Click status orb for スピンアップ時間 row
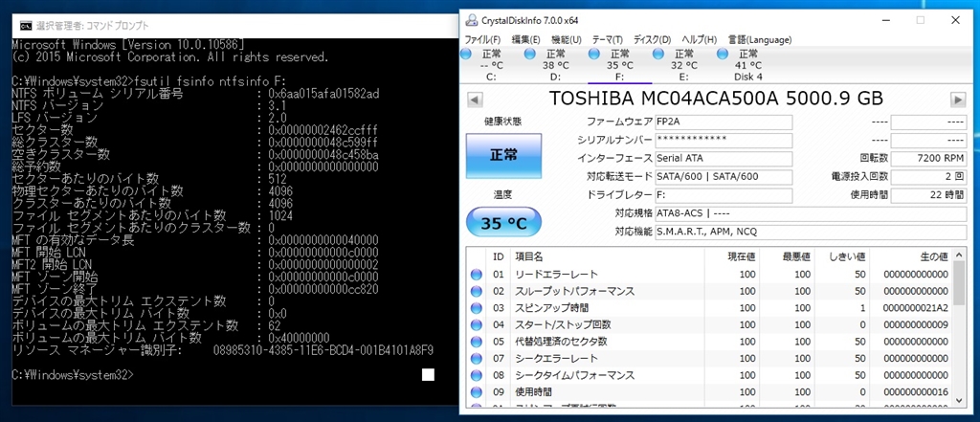 [477, 308]
